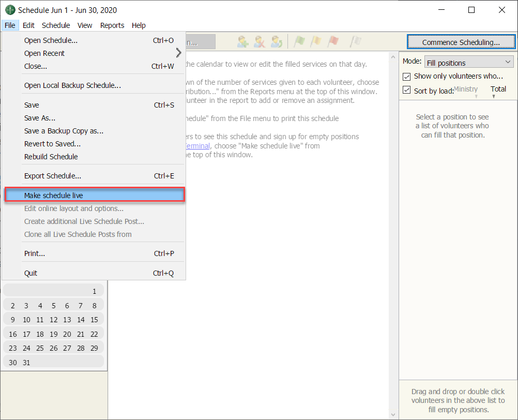
Task: Click the Commence Scheduling button
Action: coord(461,42)
